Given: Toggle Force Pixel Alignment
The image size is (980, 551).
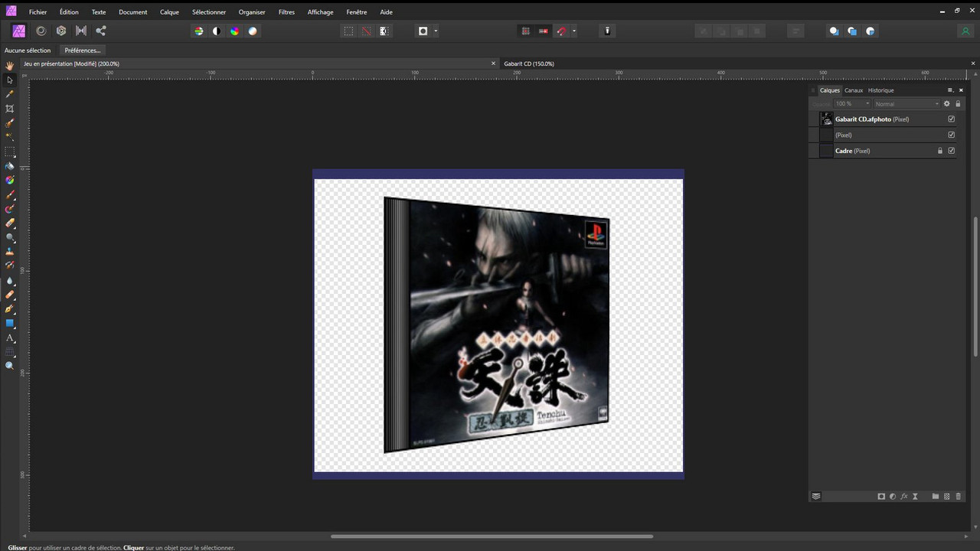Looking at the screenshot, I should pyautogui.click(x=525, y=31).
